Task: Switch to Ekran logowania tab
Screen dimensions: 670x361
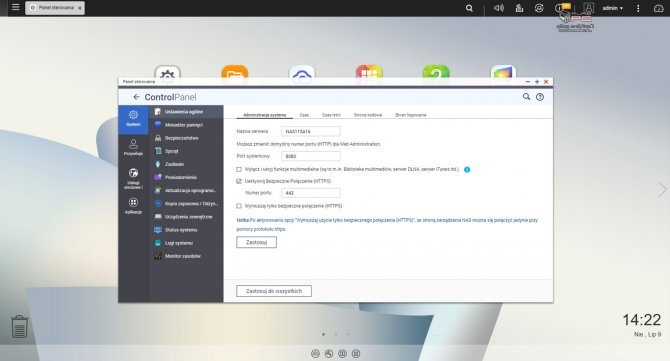Action: [411, 115]
